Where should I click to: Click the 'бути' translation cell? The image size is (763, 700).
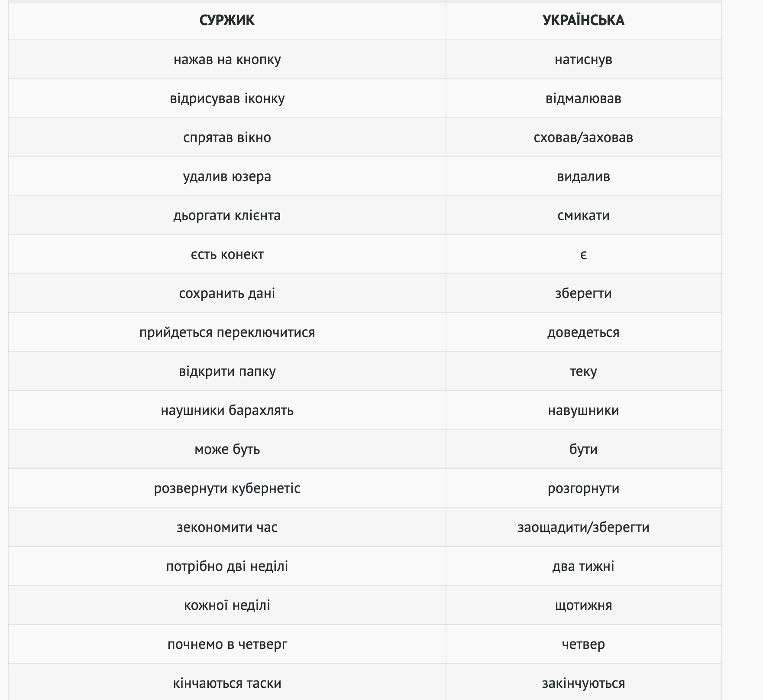[x=583, y=449]
